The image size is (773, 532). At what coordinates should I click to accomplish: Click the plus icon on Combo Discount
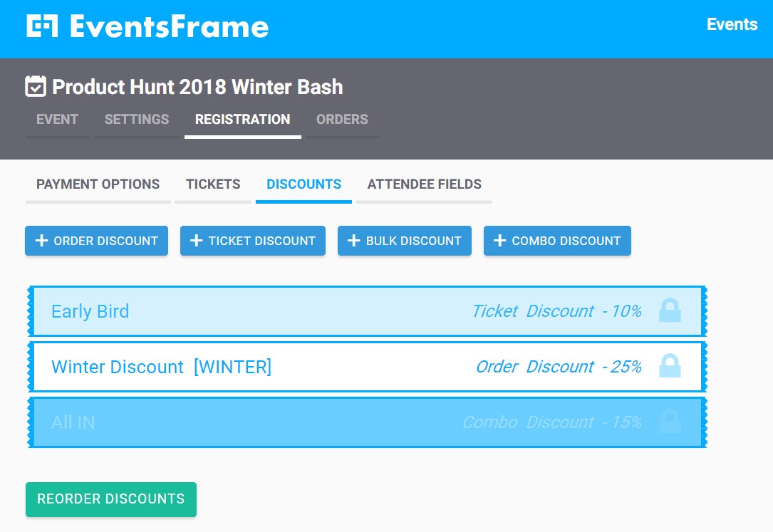500,241
